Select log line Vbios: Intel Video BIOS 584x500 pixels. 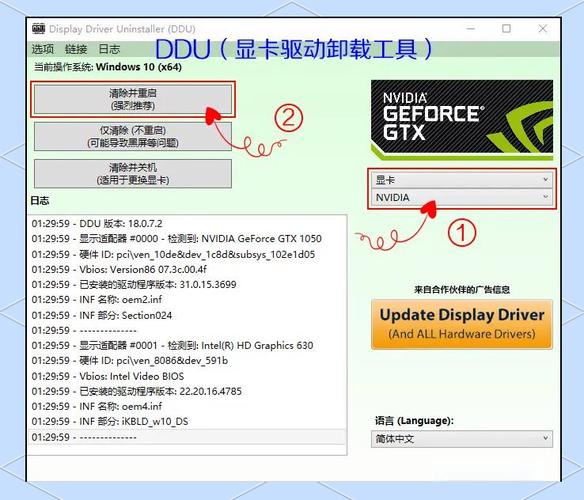coord(187,376)
